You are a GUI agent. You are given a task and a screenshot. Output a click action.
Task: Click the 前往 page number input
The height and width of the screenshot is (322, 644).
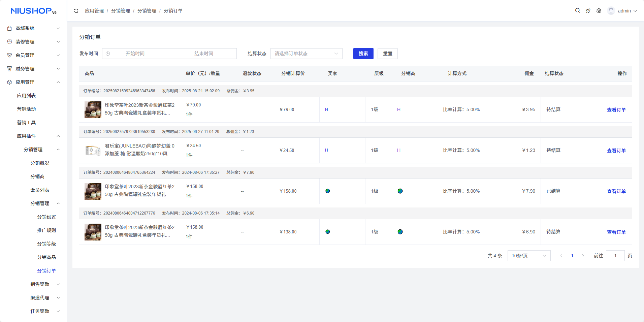[615, 256]
